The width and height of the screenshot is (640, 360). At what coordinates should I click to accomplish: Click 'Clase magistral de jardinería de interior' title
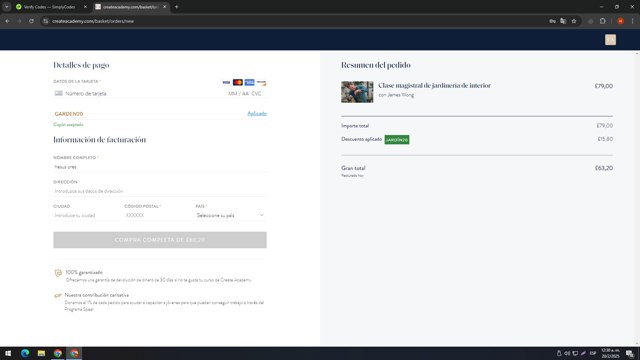434,85
